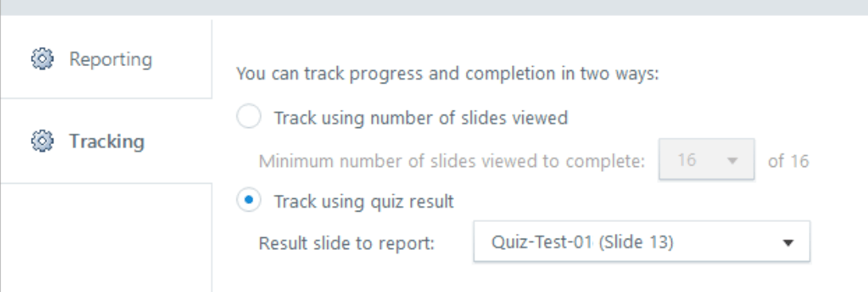The height and width of the screenshot is (292, 868).
Task: Click the 'Track using quiz result' label text
Action: (x=364, y=201)
